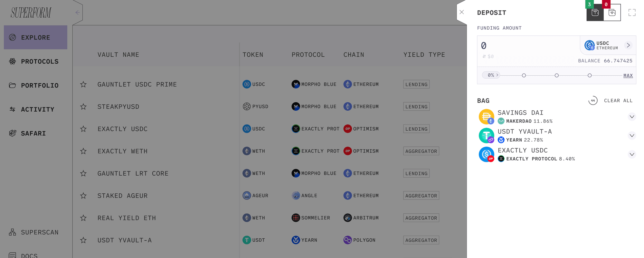Star the SteakPYUSD vault

pyautogui.click(x=83, y=106)
